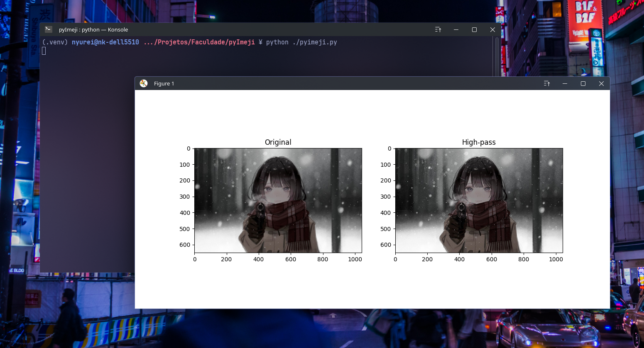This screenshot has width=644, height=348.
Task: Minimize the Figure 1 window
Action: coord(565,83)
